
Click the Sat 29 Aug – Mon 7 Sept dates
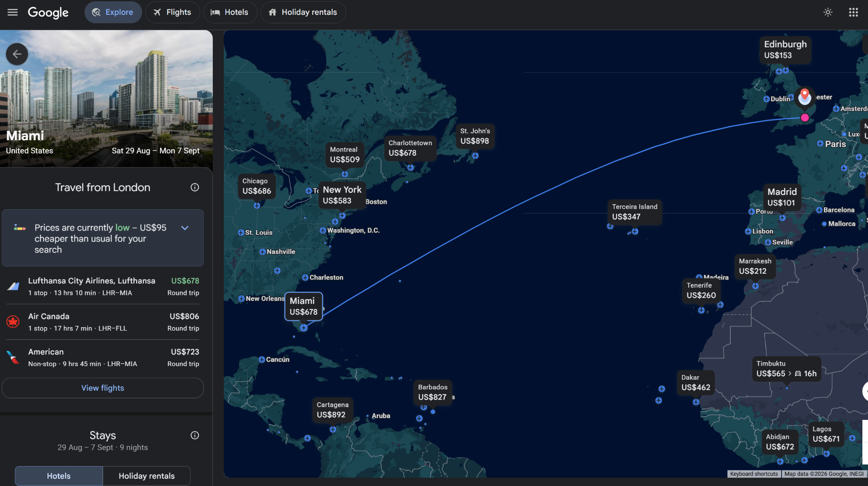[x=156, y=151]
